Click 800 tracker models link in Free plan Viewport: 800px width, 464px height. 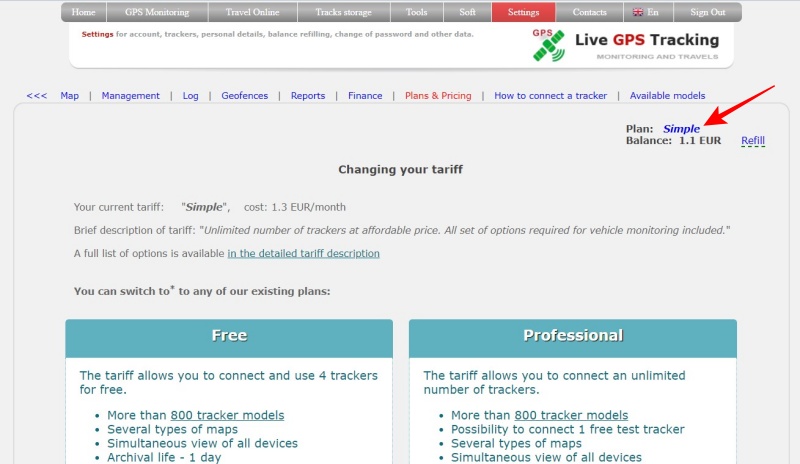(227, 415)
